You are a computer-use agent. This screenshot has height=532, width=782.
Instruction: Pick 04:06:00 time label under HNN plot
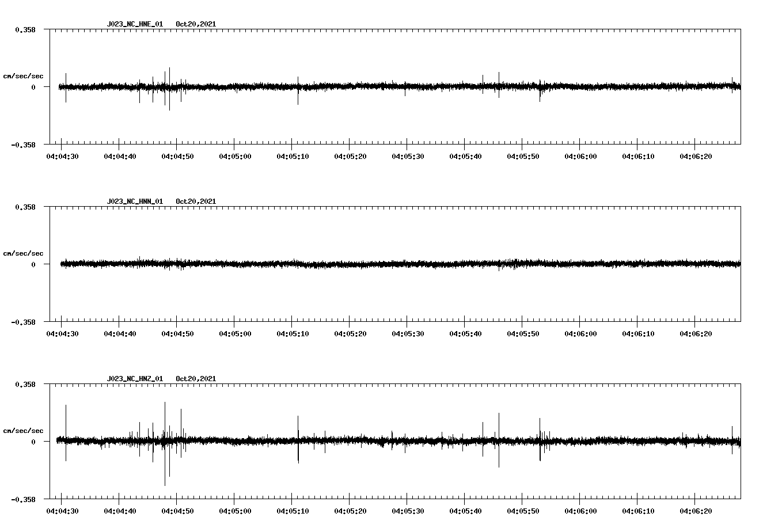click(x=580, y=334)
